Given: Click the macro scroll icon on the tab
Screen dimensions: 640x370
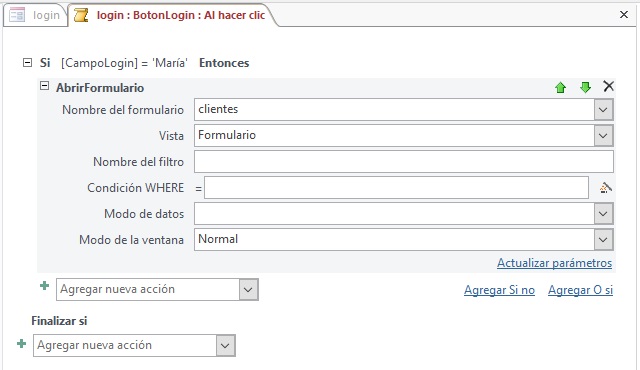Looking at the screenshot, I should [80, 15].
